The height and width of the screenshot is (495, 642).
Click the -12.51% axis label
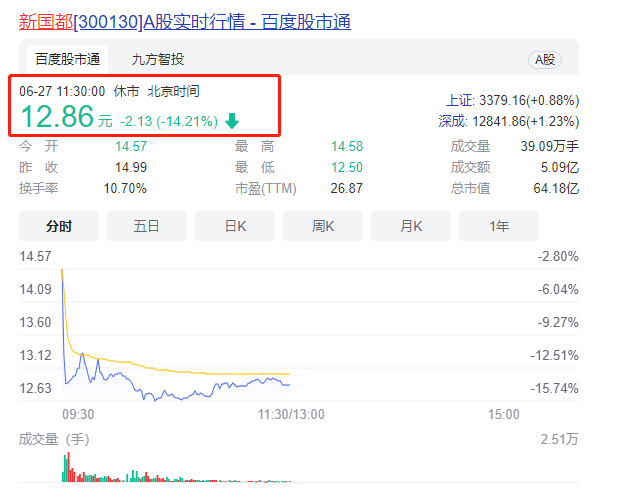pos(554,355)
